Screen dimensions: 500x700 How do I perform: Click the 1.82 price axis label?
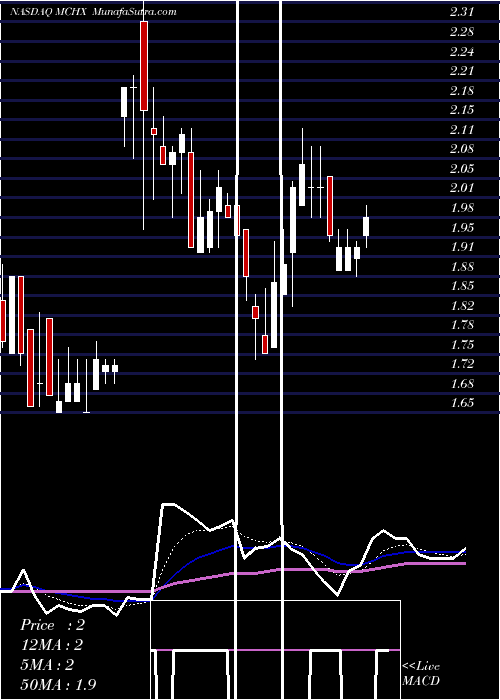pyautogui.click(x=462, y=305)
